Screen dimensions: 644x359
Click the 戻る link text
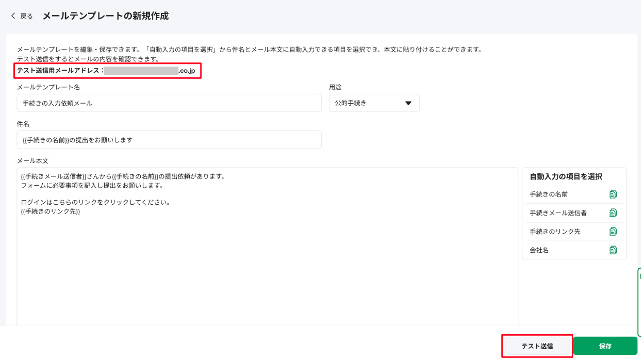(x=26, y=17)
